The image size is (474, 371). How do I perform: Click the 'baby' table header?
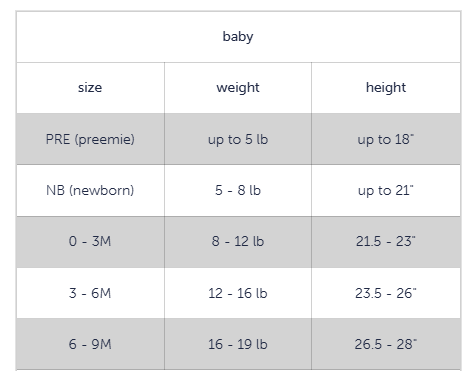tap(238, 37)
